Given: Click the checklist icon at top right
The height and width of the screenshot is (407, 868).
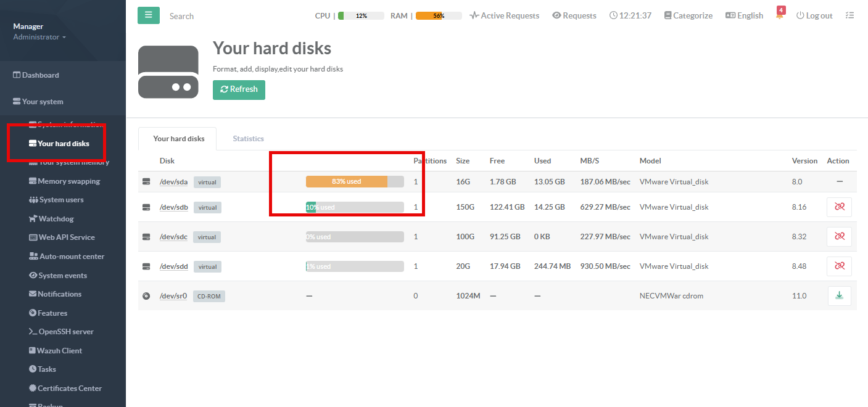Looking at the screenshot, I should pyautogui.click(x=849, y=15).
